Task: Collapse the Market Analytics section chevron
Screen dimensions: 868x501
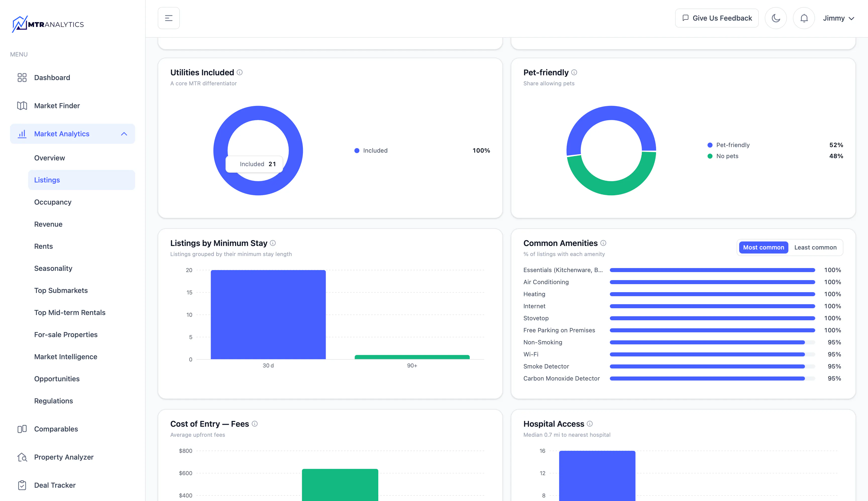Action: 124,134
